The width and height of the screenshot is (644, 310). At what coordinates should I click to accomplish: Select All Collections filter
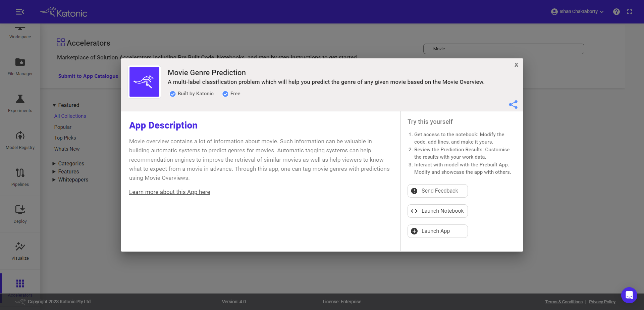pyautogui.click(x=70, y=116)
